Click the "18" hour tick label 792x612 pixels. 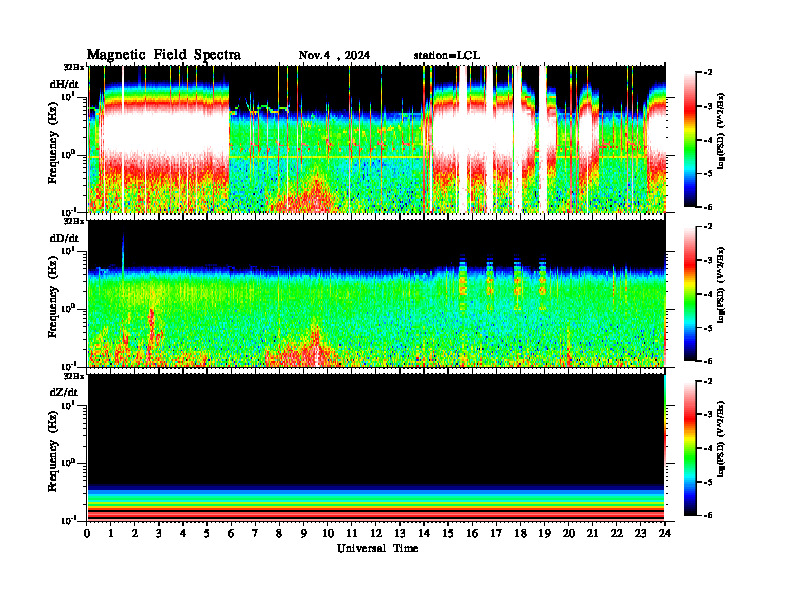tap(520, 533)
